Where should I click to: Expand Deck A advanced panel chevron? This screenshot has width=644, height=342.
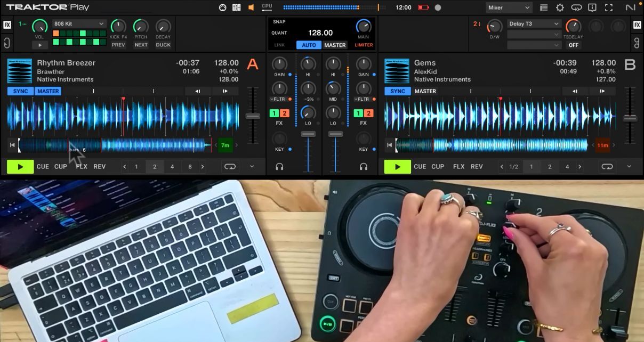252,167
